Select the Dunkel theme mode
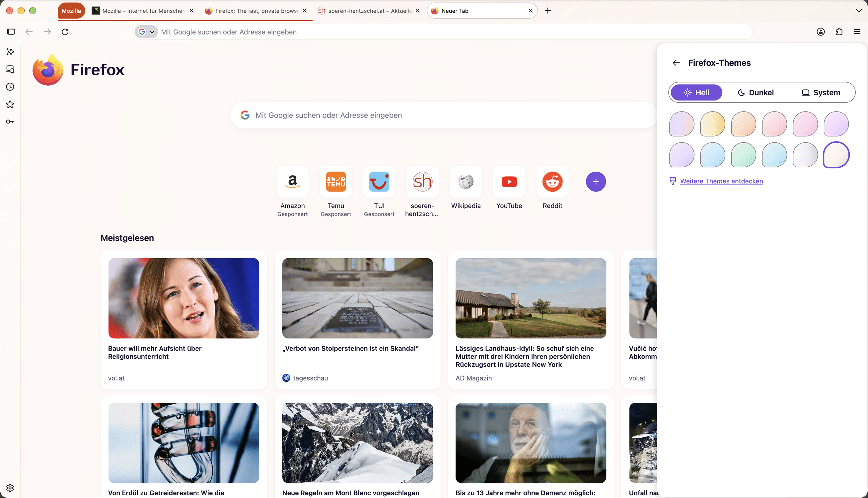The height and width of the screenshot is (498, 868). 756,92
